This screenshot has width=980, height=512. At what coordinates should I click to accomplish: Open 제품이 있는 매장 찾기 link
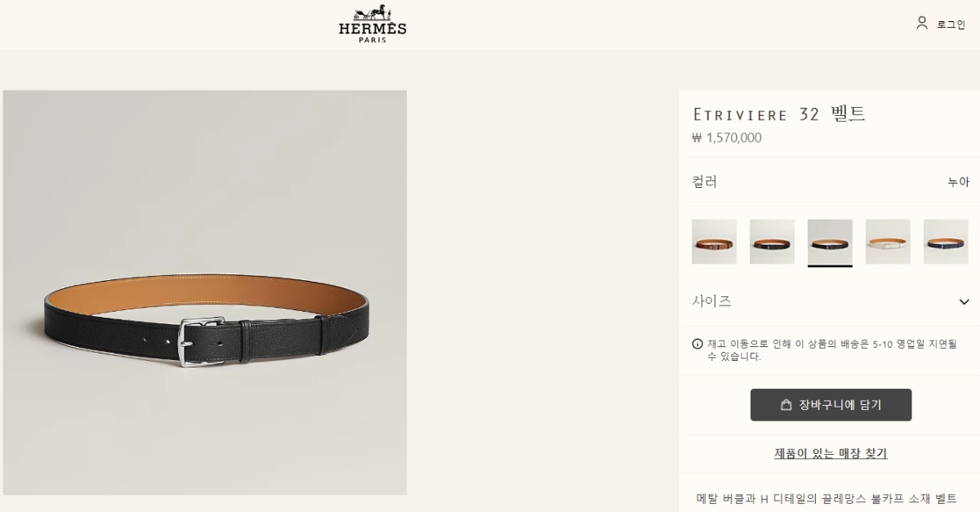point(831,453)
